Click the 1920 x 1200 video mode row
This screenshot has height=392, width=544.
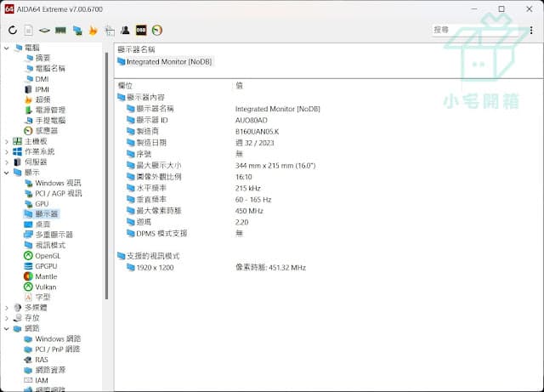click(155, 268)
